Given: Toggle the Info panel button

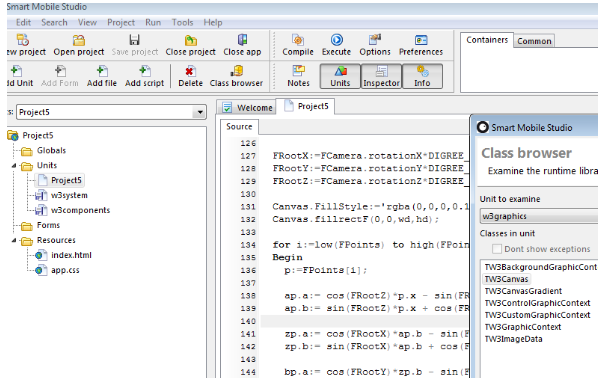Looking at the screenshot, I should pos(422,76).
